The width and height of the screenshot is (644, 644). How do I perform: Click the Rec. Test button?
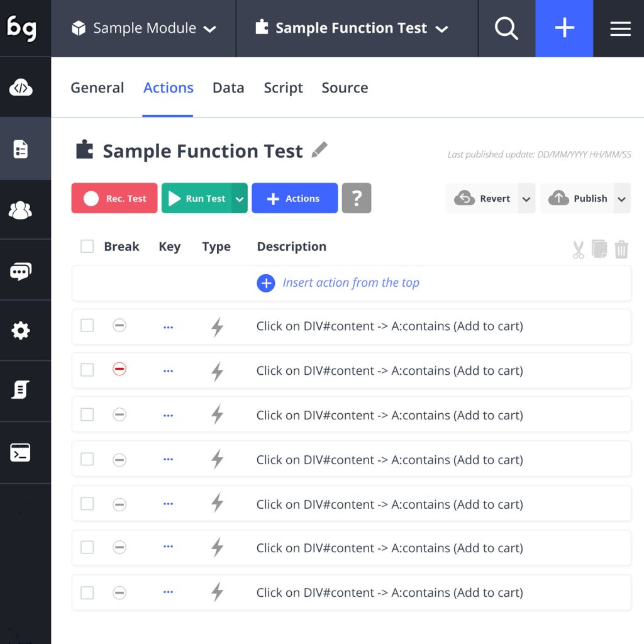coord(114,199)
